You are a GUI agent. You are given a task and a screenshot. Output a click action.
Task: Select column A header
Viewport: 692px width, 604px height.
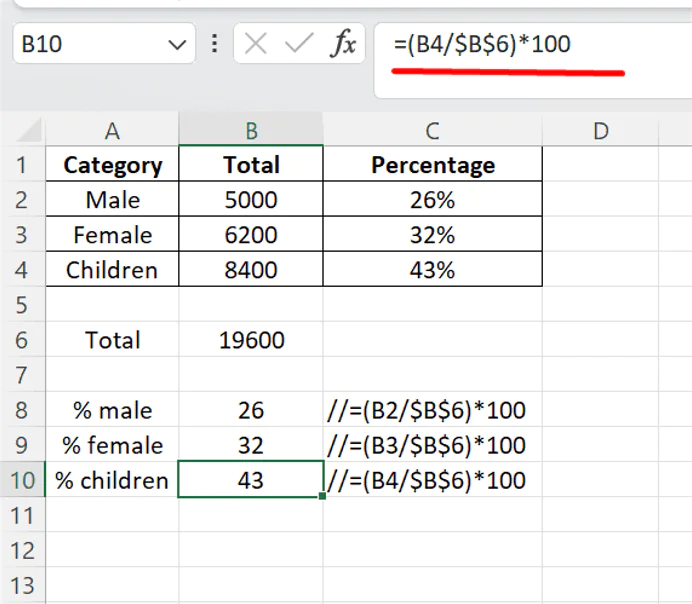point(112,130)
